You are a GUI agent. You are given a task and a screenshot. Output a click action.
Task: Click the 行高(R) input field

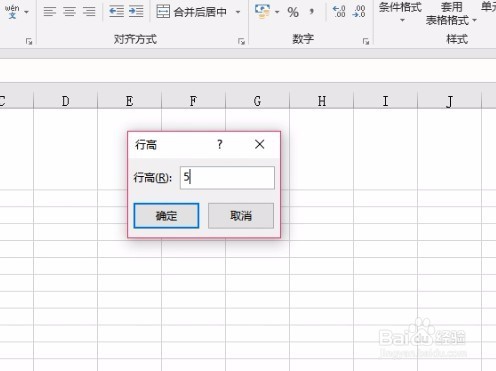[227, 178]
